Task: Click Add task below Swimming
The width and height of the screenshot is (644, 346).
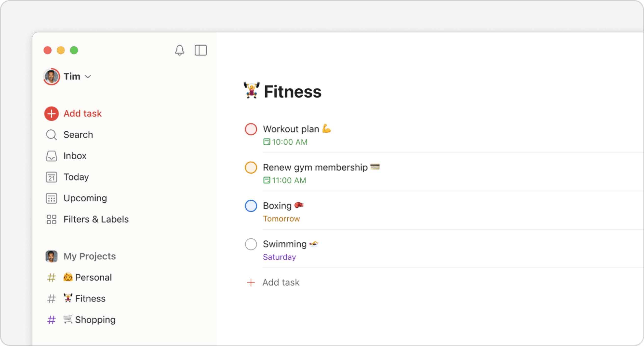Action: (x=281, y=282)
